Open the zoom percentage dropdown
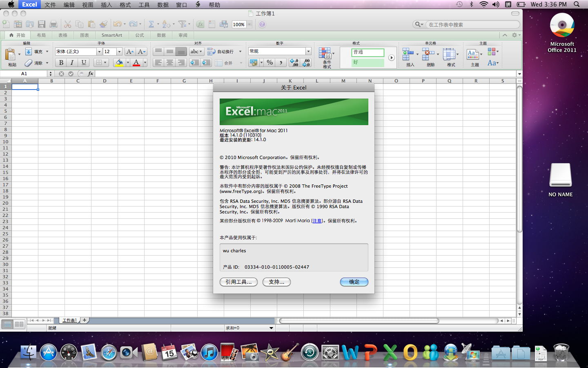The image size is (588, 368). [249, 25]
